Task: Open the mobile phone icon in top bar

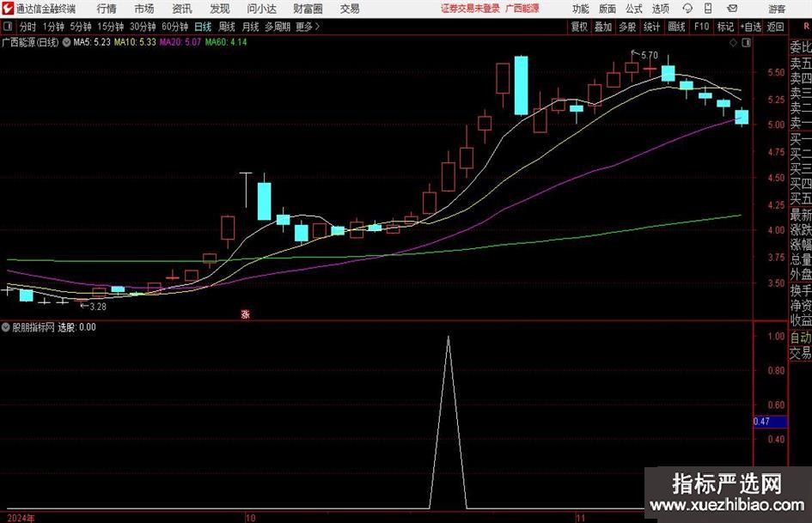Action: pyautogui.click(x=708, y=9)
